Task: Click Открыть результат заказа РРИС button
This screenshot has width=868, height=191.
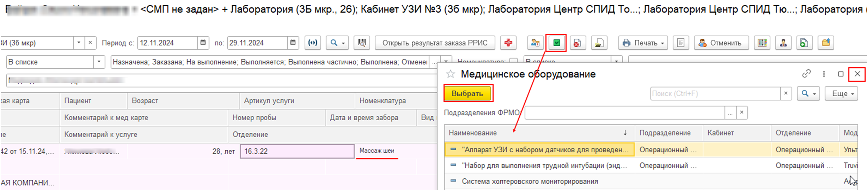Action: tap(435, 43)
